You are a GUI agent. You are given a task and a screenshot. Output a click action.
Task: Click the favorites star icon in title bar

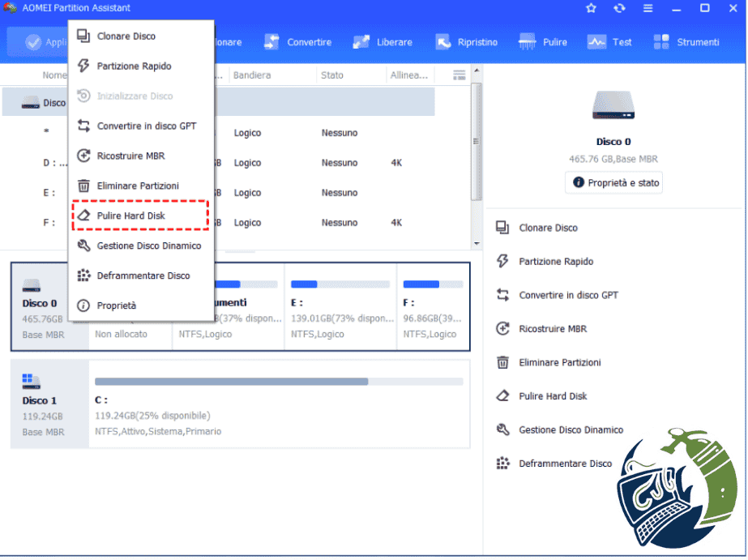tap(591, 8)
